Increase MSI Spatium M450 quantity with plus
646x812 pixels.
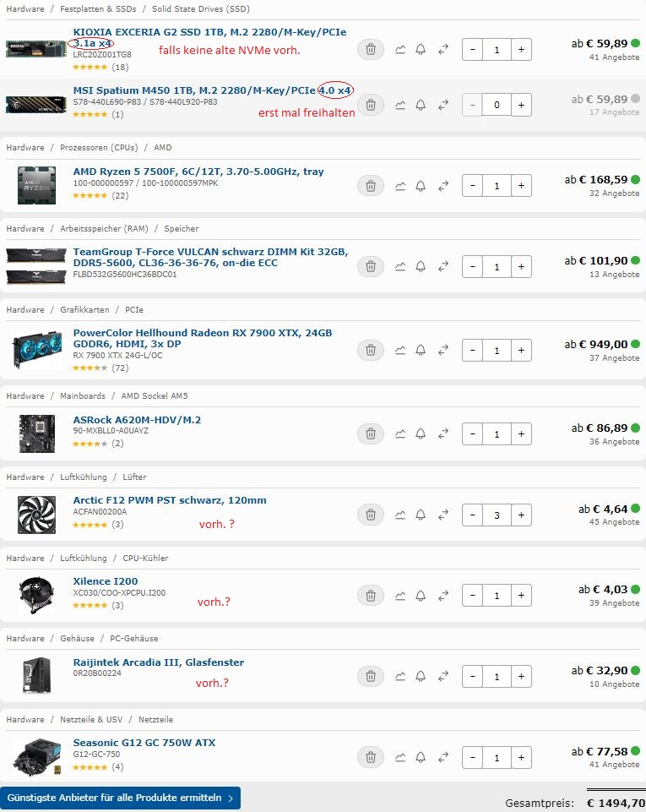tap(521, 105)
